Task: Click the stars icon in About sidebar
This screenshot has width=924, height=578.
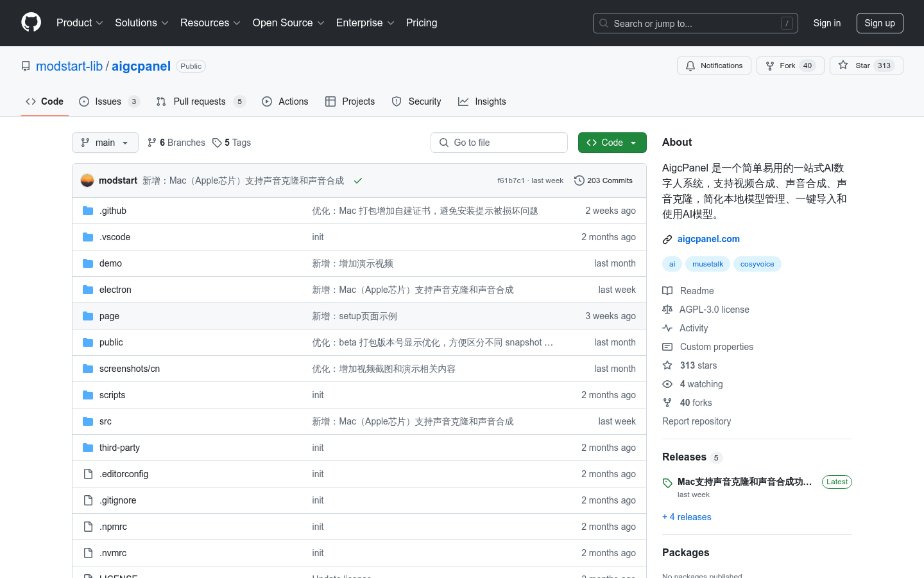Action: [x=667, y=365]
